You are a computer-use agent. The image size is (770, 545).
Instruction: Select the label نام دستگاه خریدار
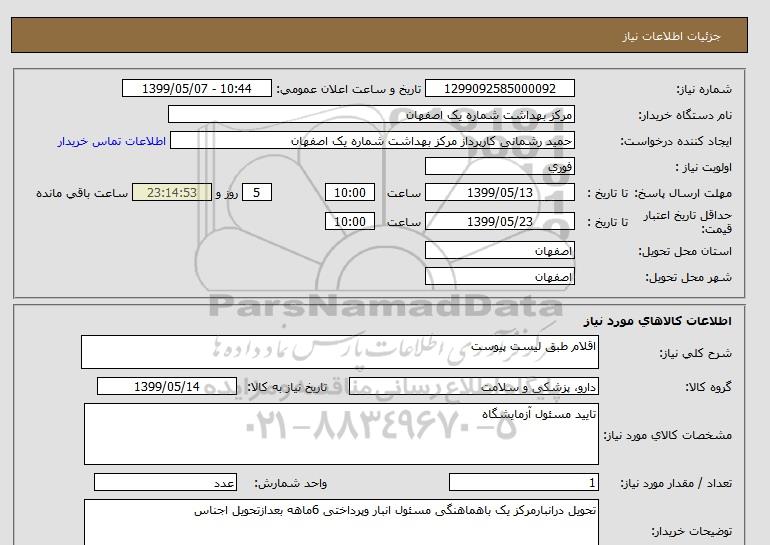point(685,115)
